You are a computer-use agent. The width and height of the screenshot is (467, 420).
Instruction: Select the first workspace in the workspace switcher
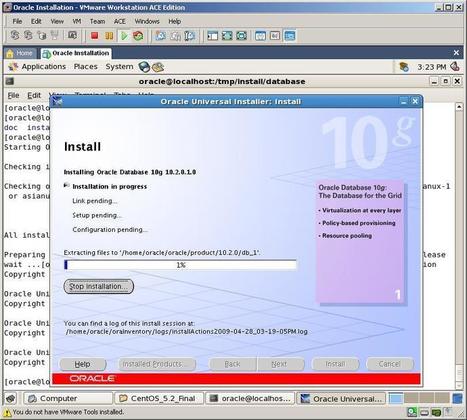(396, 398)
